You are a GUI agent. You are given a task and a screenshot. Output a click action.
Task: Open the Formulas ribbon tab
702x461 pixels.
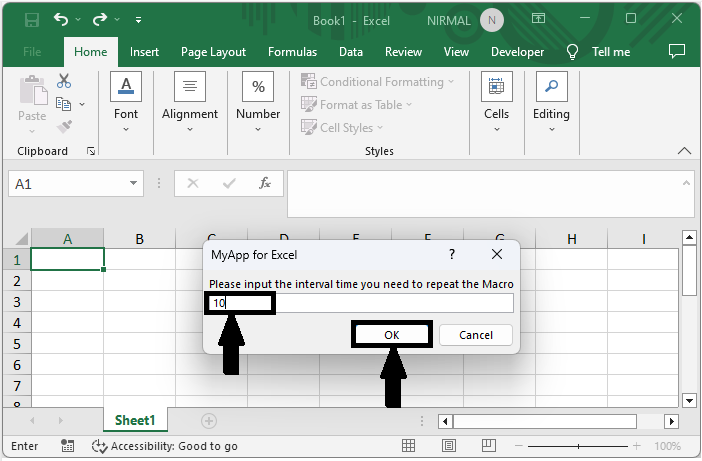click(292, 52)
